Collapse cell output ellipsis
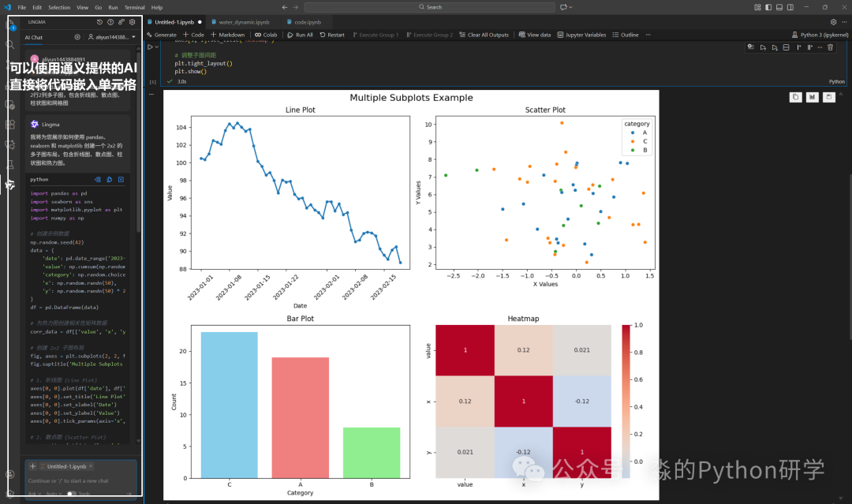852x504 pixels. 151,94
